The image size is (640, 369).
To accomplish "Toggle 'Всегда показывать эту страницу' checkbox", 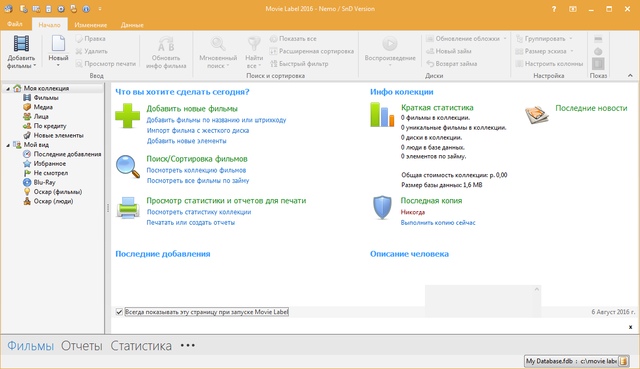I will pos(119,312).
